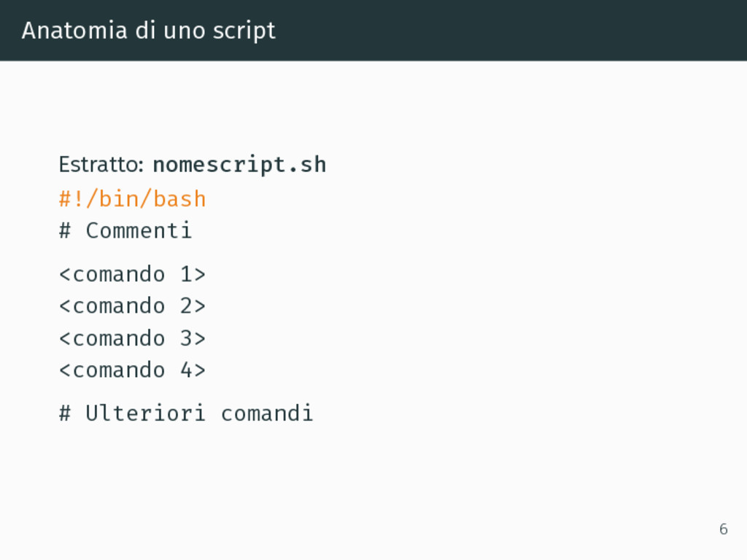Click the '# Ulteriori comandi' line
The image size is (747, 560).
click(x=186, y=413)
